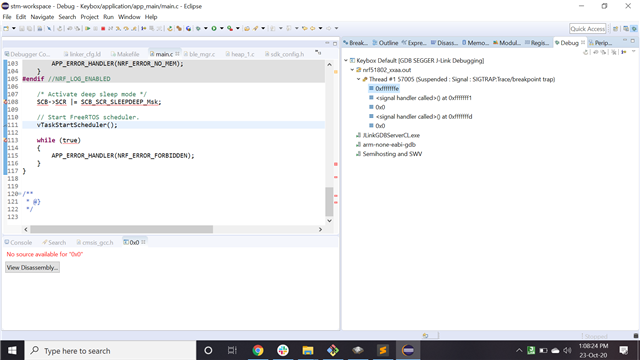
Task: Open the Run menu
Action: click(x=108, y=17)
